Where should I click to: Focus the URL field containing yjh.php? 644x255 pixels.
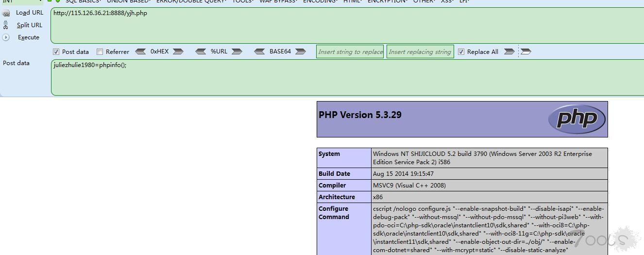[347, 25]
